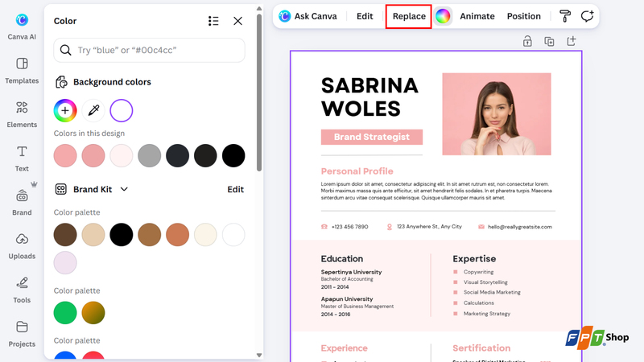Lock the page with the lock icon
The height and width of the screenshot is (362, 644).
click(527, 41)
